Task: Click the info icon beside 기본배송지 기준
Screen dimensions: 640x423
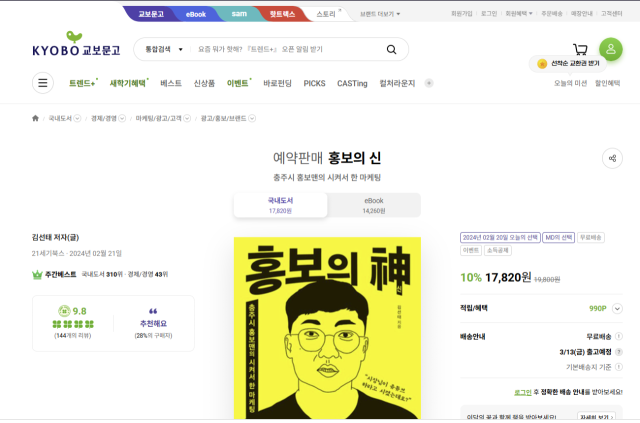Action: pyautogui.click(x=619, y=367)
